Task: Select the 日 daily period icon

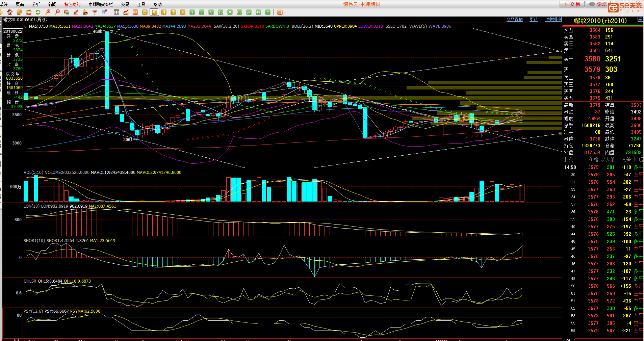Action: pos(145,12)
